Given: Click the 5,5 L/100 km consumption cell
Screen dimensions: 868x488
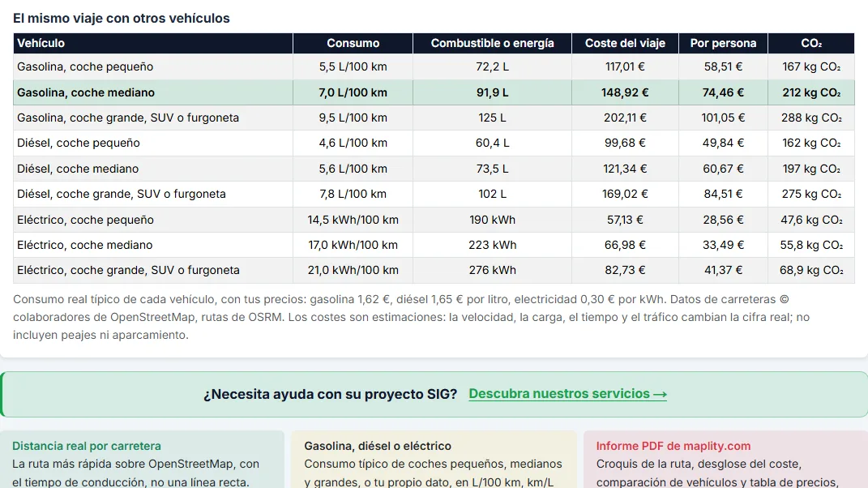Looking at the screenshot, I should click(x=353, y=67).
